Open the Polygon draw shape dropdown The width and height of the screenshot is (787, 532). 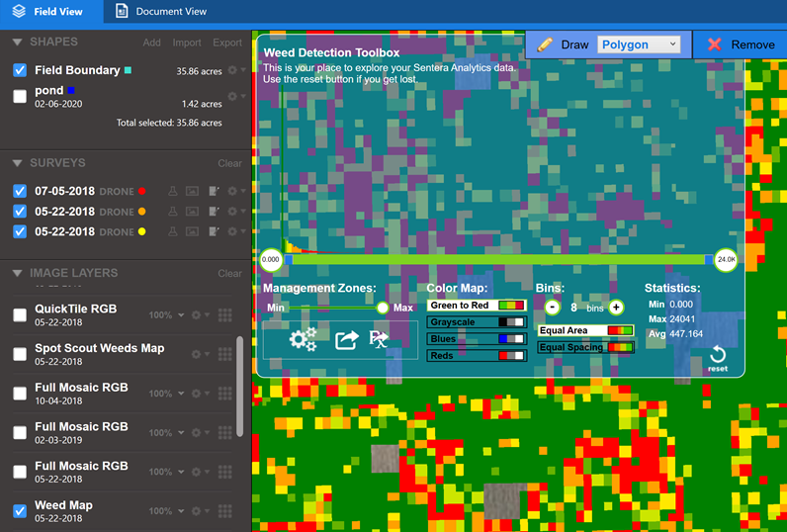639,44
